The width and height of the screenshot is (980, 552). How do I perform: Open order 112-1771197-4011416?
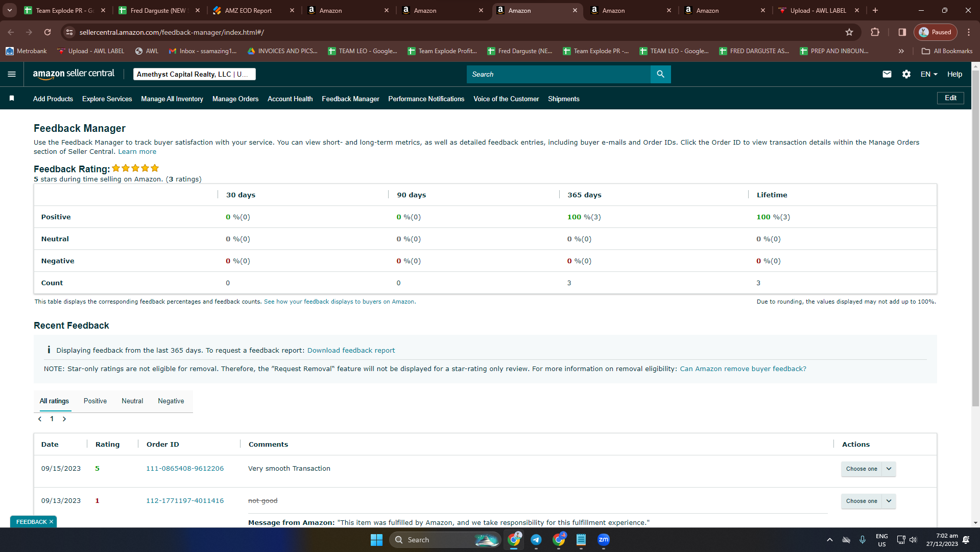pyautogui.click(x=185, y=501)
